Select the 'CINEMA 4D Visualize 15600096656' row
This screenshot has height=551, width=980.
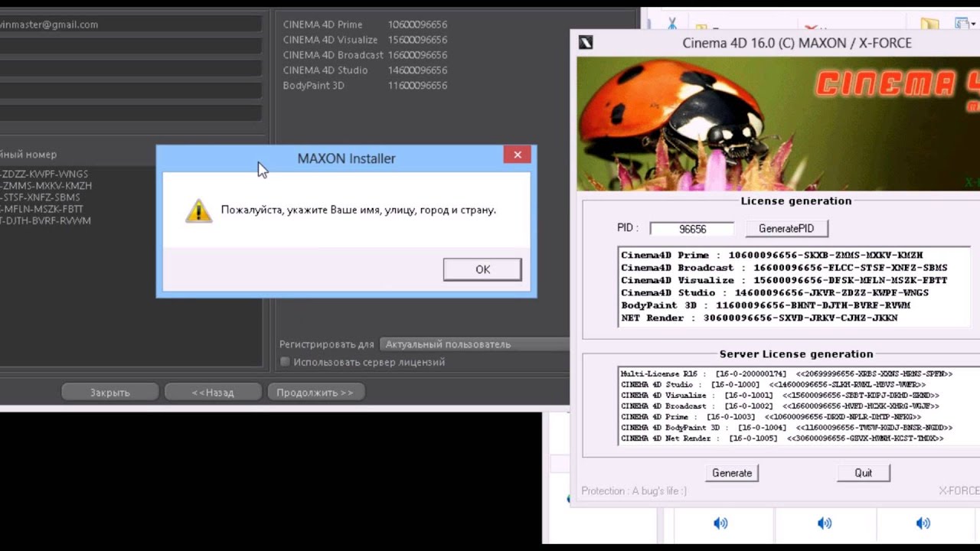point(365,40)
